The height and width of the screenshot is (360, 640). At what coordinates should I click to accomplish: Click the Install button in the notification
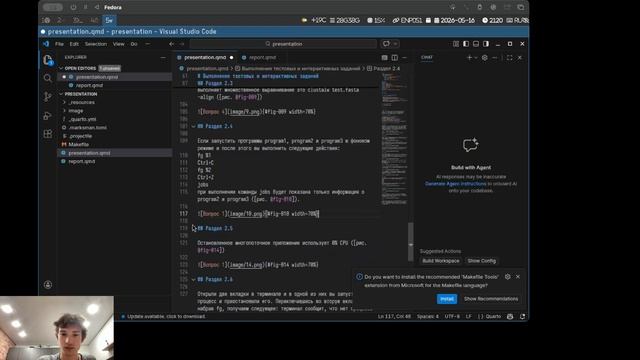[447, 299]
